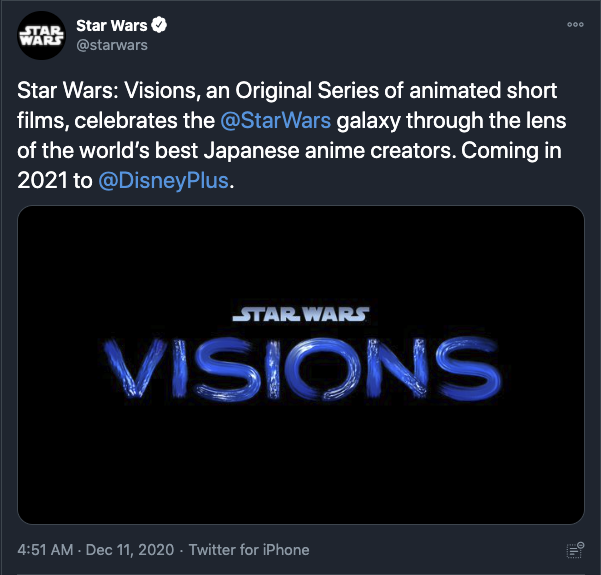The height and width of the screenshot is (575, 601).
Task: Click the 'Star Wars: Visions' opening words
Action: pyautogui.click(x=88, y=92)
